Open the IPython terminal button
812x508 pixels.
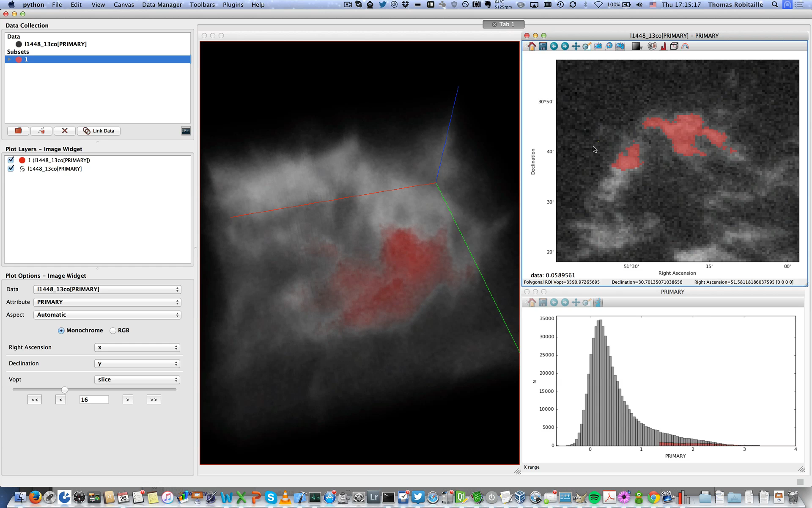(x=186, y=131)
